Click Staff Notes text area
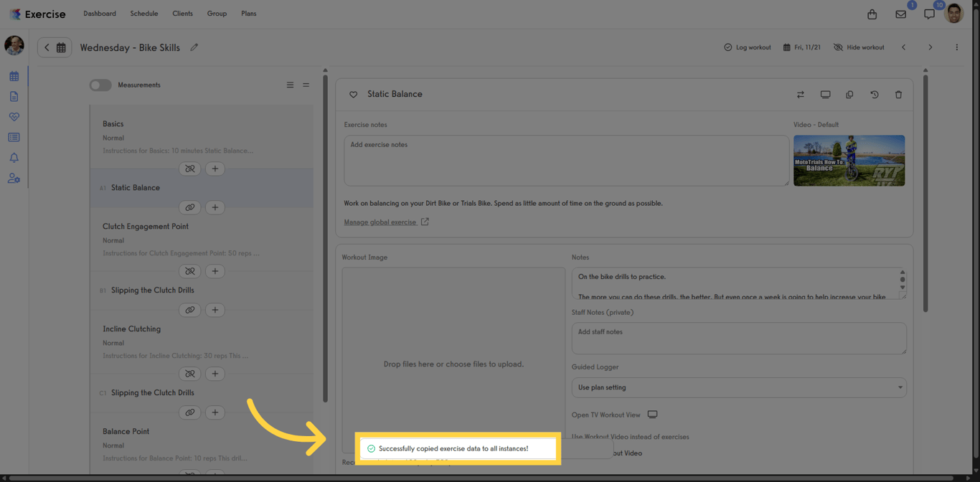 739,338
